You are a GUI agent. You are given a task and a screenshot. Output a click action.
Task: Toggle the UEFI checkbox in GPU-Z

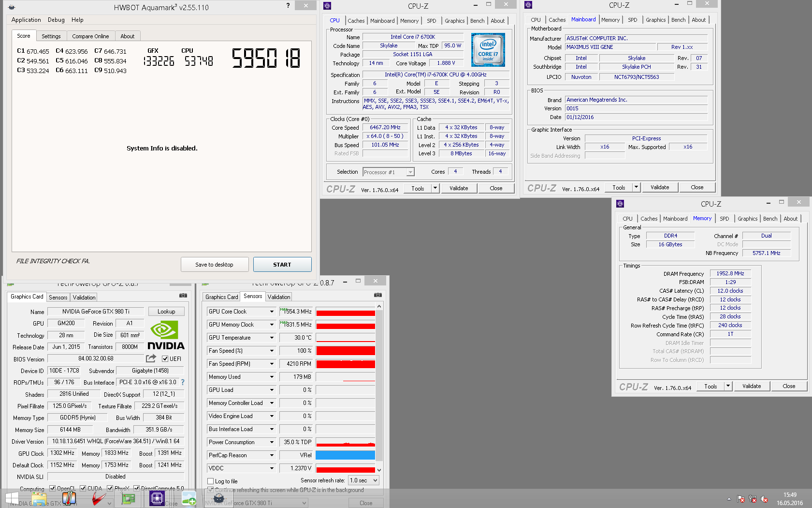pos(165,359)
